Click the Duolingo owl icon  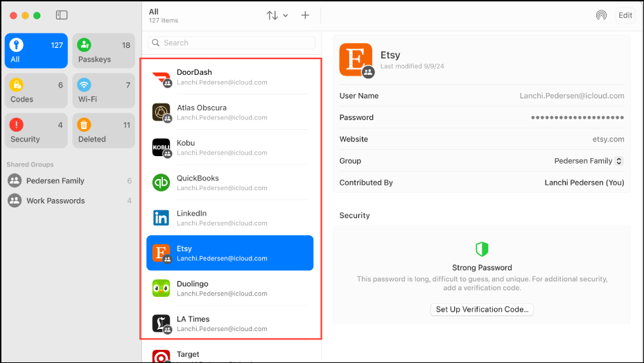161,288
